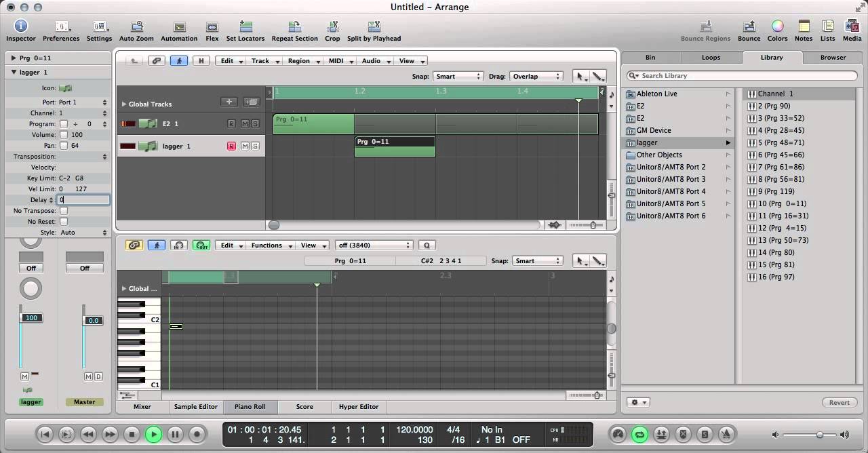Solo the E2 1 track
The image size is (868, 453).
(255, 124)
